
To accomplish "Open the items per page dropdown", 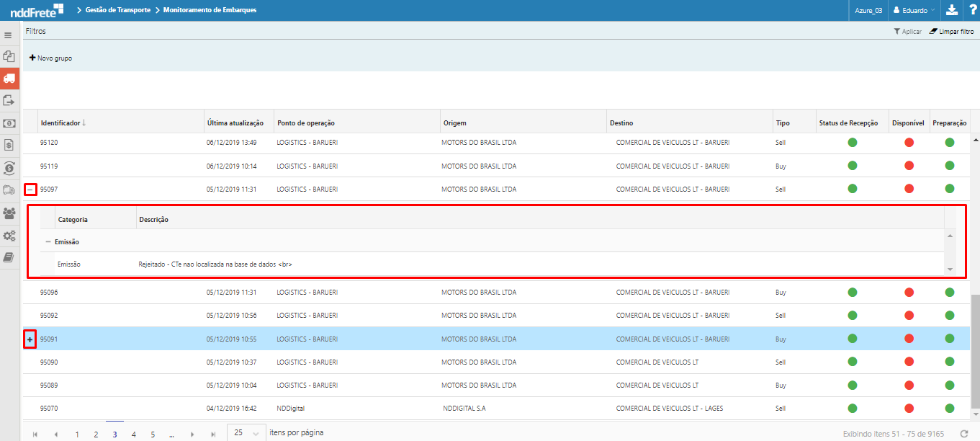I will [246, 433].
